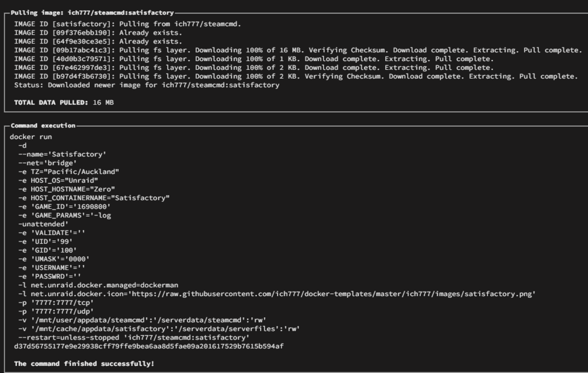Click the /mnt/cache/appdata/satisfactory volume line

159,329
